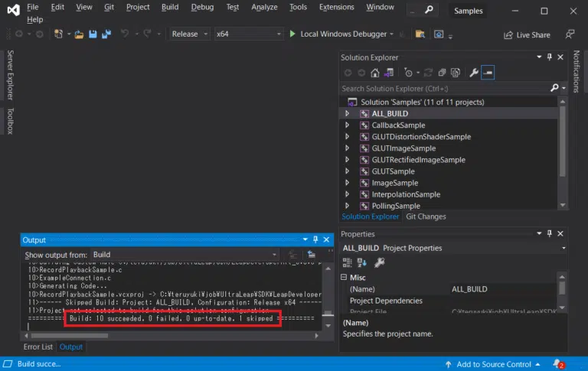Viewport: 588px width, 371px height.
Task: Click the Show All Files icon
Action: pos(455,73)
